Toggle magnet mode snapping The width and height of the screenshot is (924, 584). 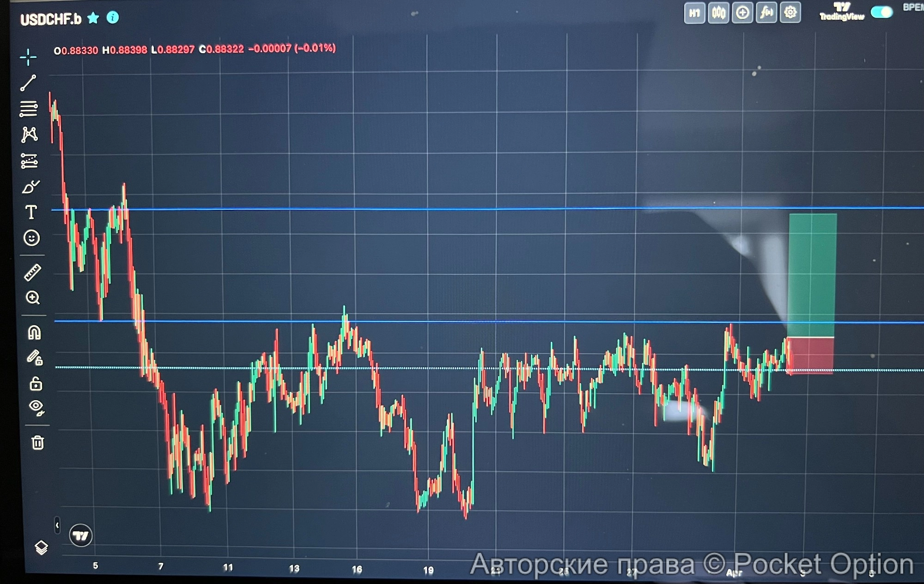pyautogui.click(x=34, y=332)
